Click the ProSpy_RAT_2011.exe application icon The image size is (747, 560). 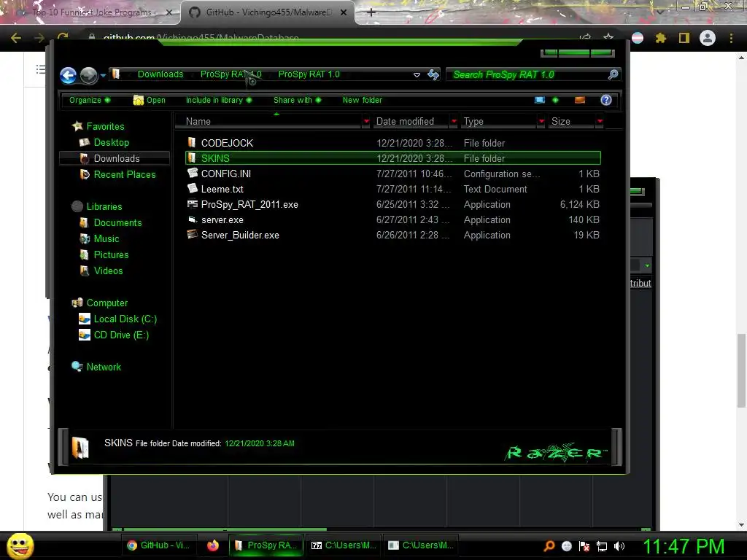(193, 204)
